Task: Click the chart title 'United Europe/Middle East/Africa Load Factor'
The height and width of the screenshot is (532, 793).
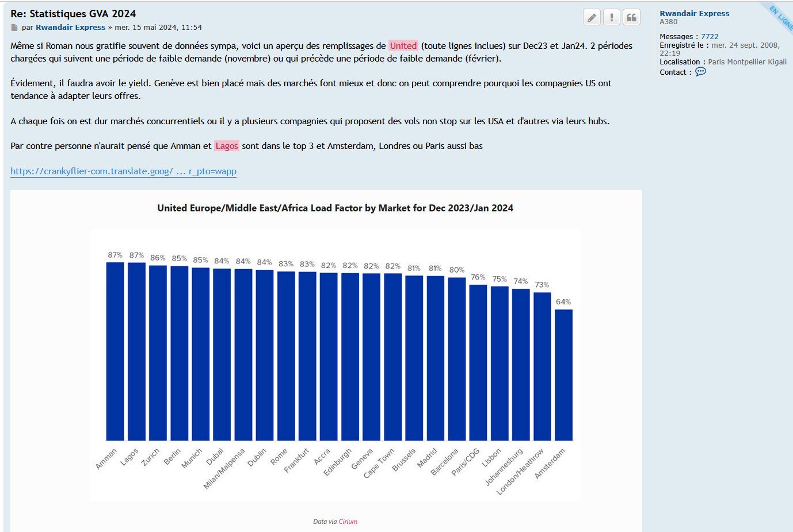Action: coord(335,208)
